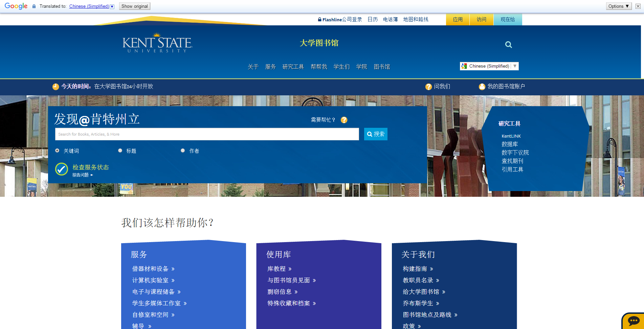Click the books and articles search field
Image resolution: width=644 pixels, height=329 pixels.
click(207, 134)
